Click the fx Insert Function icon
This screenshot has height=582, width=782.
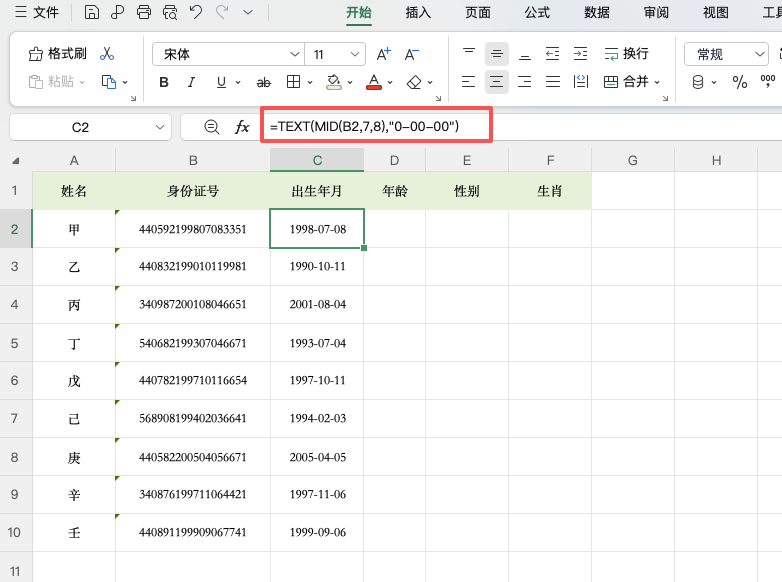(x=242, y=127)
